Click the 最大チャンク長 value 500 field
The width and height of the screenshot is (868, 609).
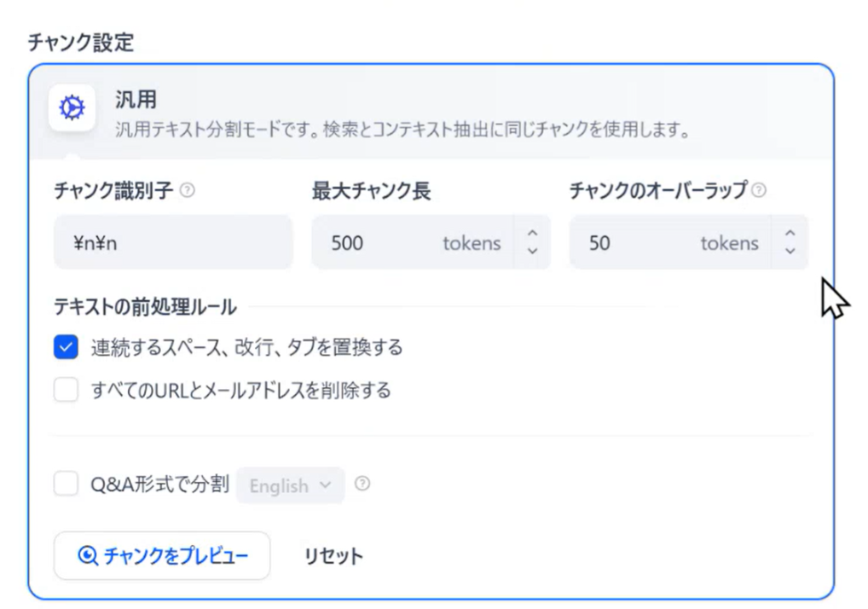413,242
